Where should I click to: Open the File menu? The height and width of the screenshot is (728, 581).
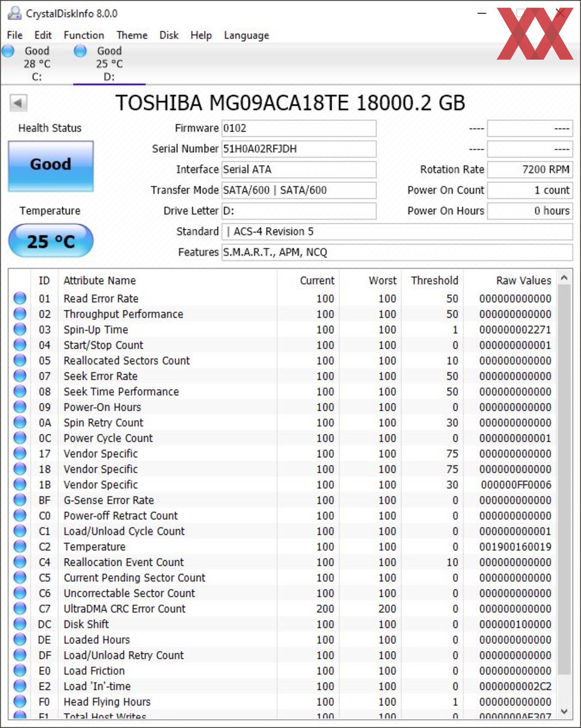(15, 35)
